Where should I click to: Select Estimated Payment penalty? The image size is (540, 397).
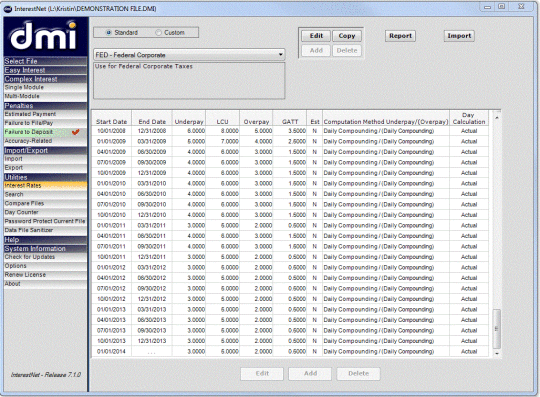[45, 114]
